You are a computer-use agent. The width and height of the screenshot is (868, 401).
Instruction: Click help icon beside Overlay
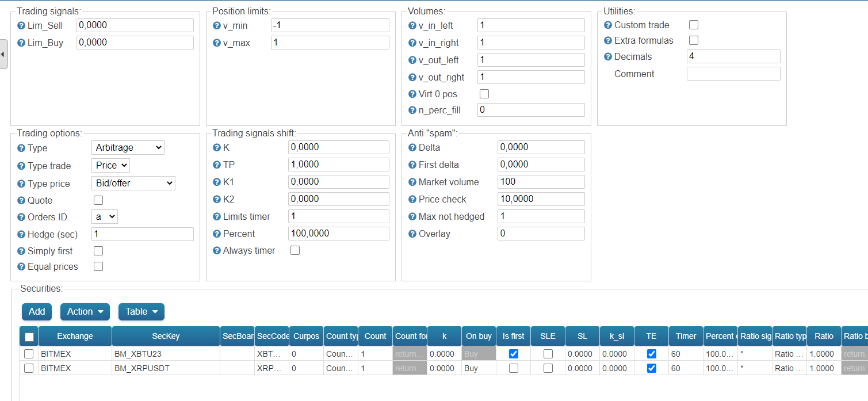[x=412, y=234]
